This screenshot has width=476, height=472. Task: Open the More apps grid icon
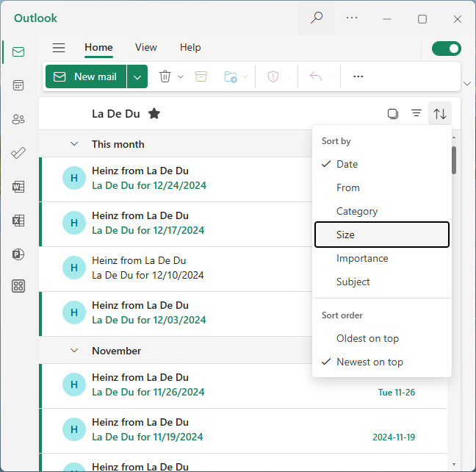(x=18, y=286)
